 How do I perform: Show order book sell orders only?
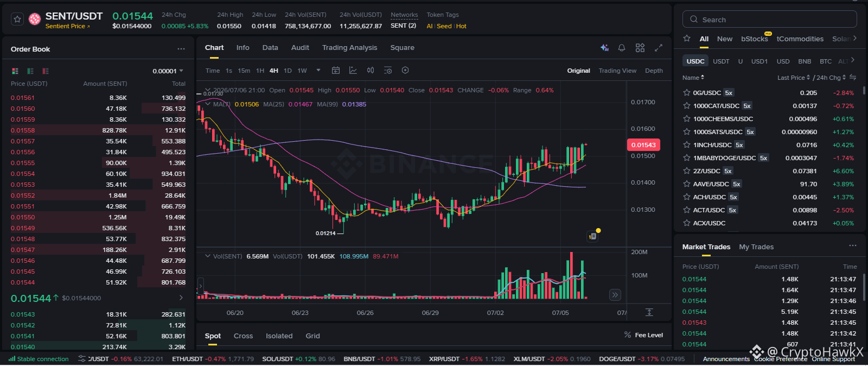point(46,71)
